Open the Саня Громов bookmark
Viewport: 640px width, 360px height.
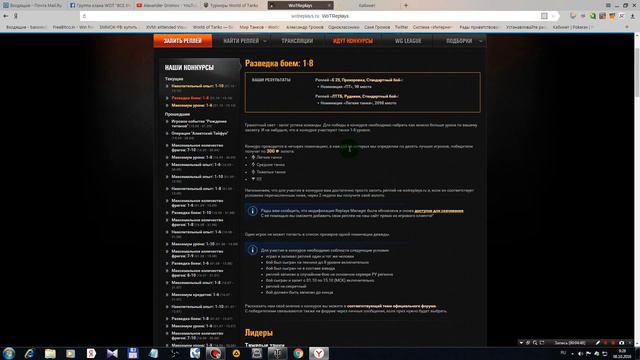click(377, 27)
